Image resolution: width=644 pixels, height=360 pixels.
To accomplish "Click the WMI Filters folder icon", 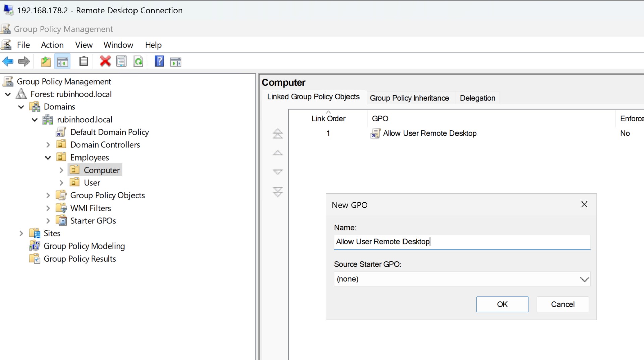I will click(x=61, y=208).
